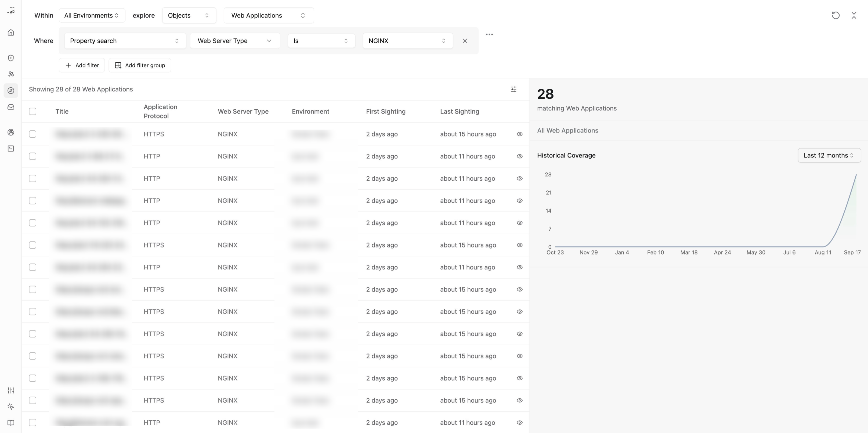Check the first row's checkbox
The height and width of the screenshot is (433, 868).
click(33, 134)
